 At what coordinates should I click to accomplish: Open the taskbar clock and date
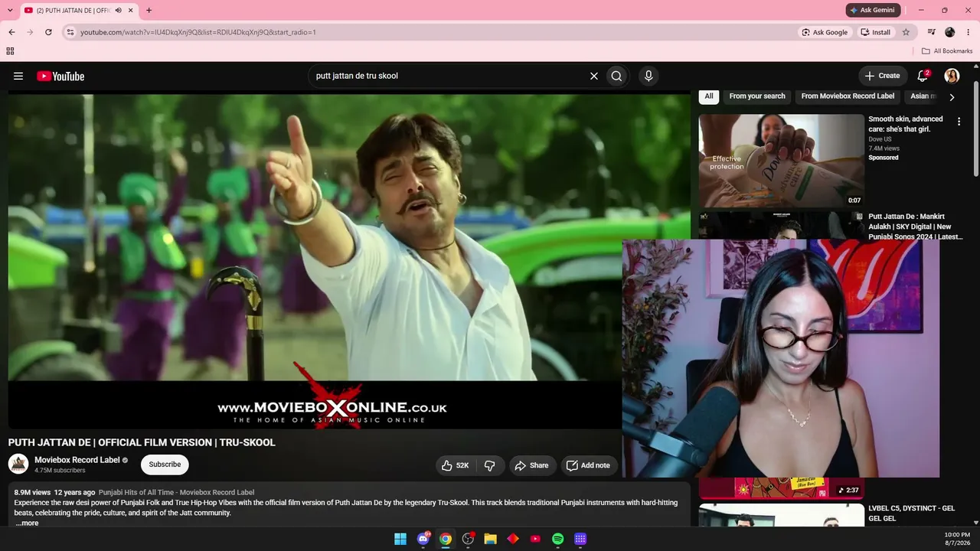[957, 539]
